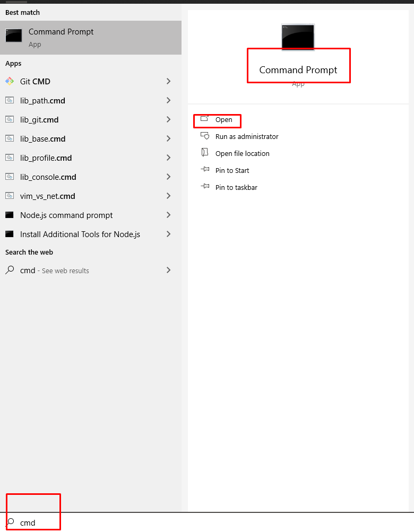Viewport: 414px width, 532px height.
Task: Expand options for lib_path.cmd
Action: pyautogui.click(x=168, y=100)
